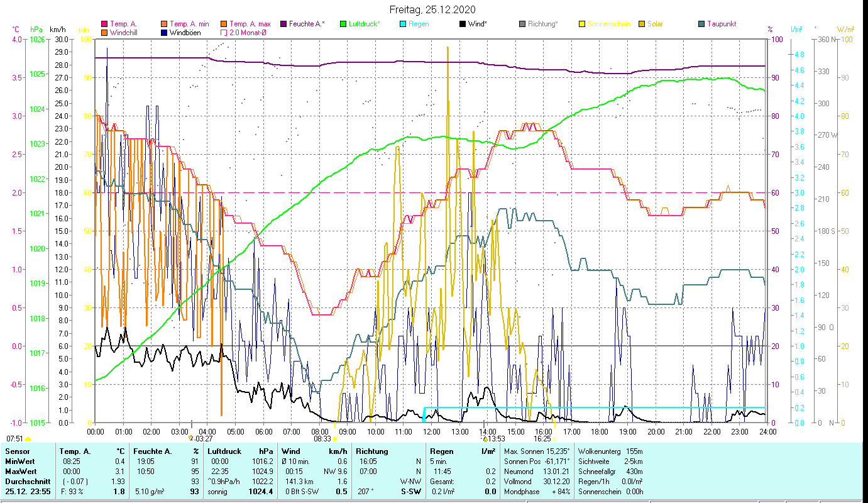
Task: Click the pink Temp. A. legend swatch
Action: 104,25
